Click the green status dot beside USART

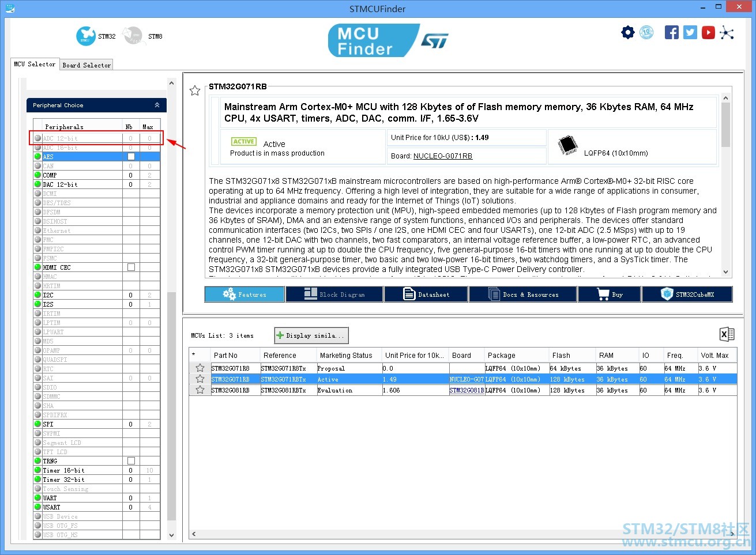click(38, 507)
